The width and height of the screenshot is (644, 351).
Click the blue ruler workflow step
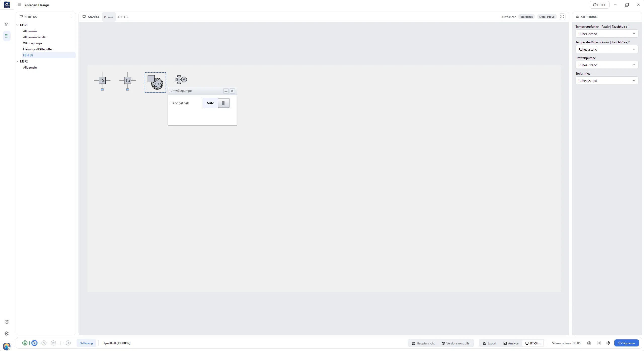[x=34, y=343]
